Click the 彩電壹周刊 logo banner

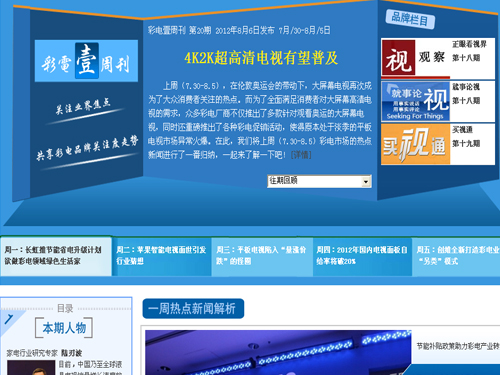point(86,61)
